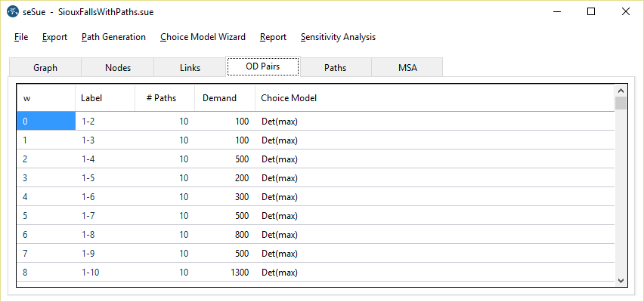Switch to the Paths tab

[x=335, y=68]
